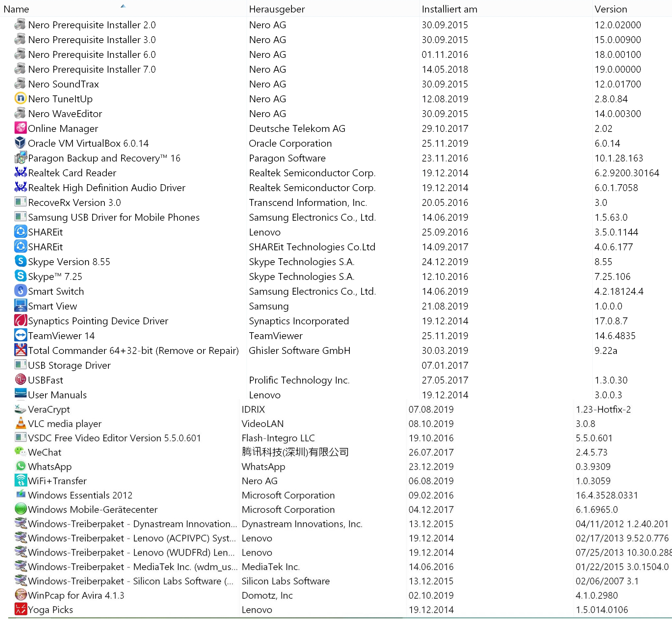
Task: Sort by Installiert am column header
Action: pos(449,9)
